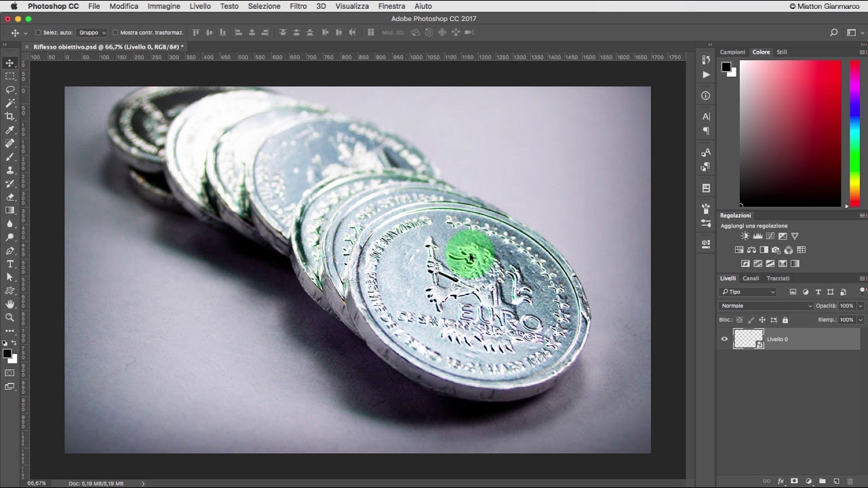Image resolution: width=868 pixels, height=488 pixels.
Task: Add a Color Balance adjustment
Action: pos(751,250)
